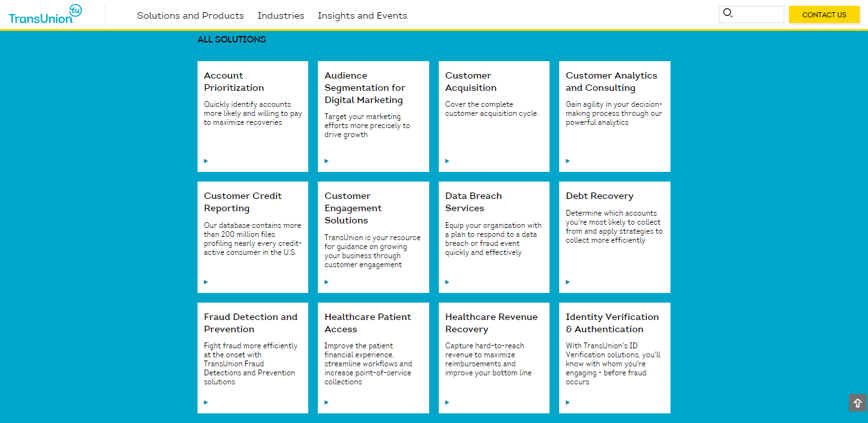Open the Debt Recovery title link
This screenshot has height=423, width=868.
(600, 196)
